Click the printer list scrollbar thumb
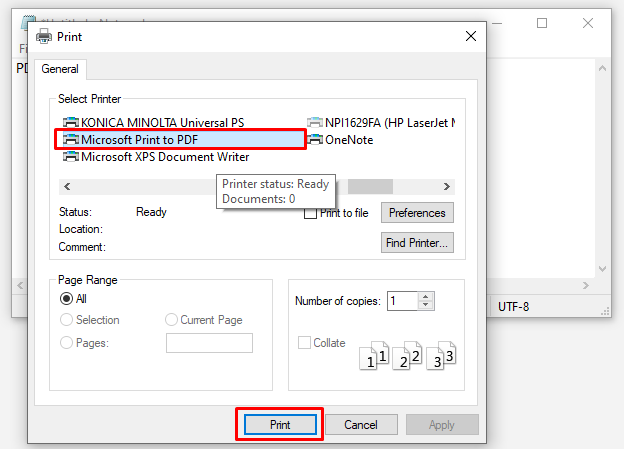 370,186
